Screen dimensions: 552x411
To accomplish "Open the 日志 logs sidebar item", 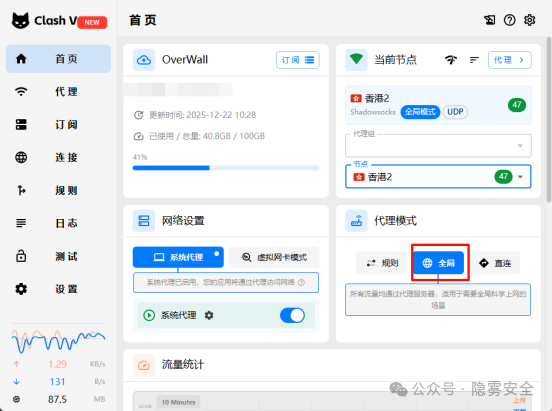I will click(x=58, y=223).
